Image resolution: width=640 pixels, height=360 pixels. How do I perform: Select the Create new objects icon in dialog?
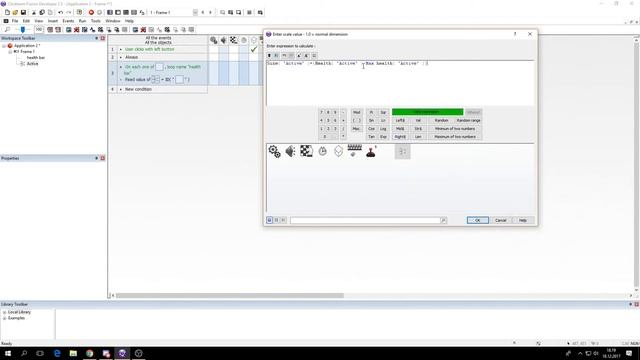coord(338,151)
